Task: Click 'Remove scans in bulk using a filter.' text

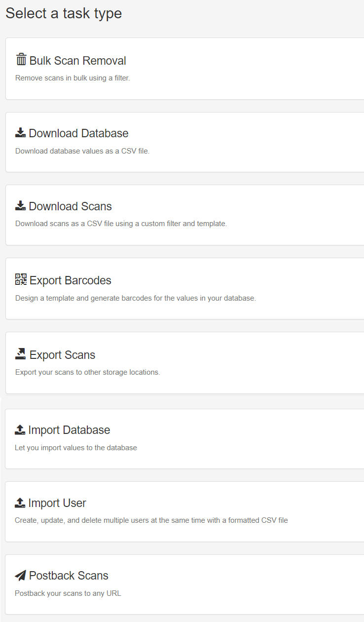Action: (x=73, y=78)
